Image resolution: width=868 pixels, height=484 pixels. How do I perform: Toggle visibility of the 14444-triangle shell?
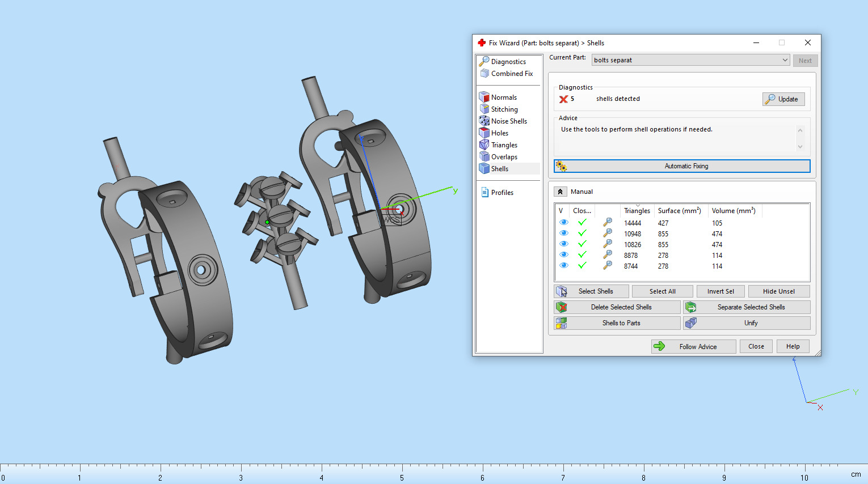[564, 223]
